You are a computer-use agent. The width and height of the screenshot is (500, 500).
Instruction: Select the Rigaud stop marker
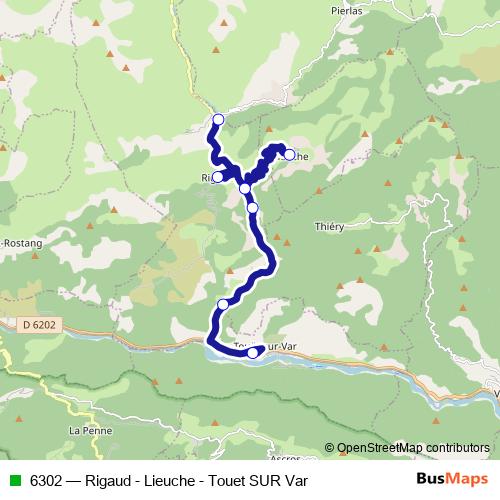pyautogui.click(x=218, y=177)
